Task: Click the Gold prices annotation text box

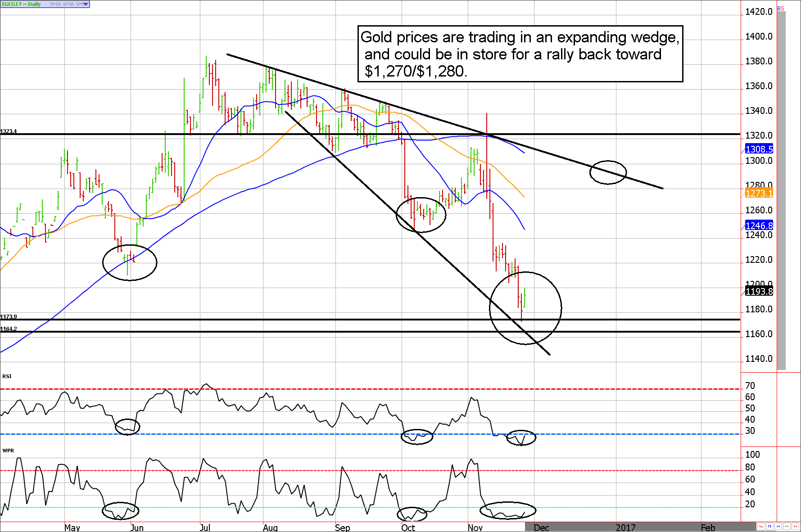Action: 520,54
